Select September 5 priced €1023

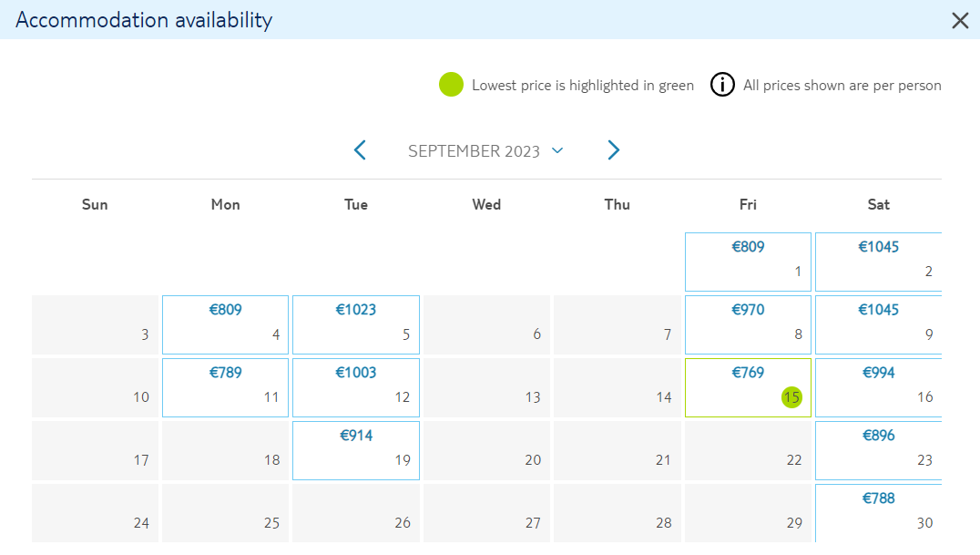355,324
